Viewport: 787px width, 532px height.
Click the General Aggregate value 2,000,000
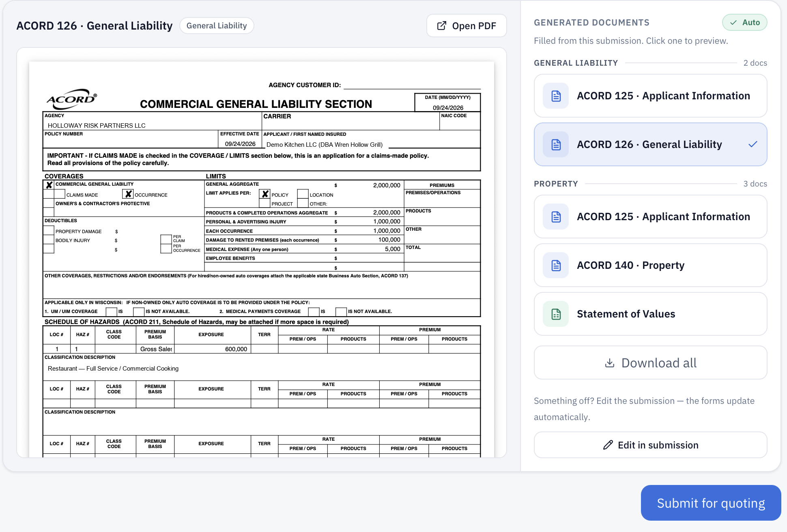(x=387, y=185)
